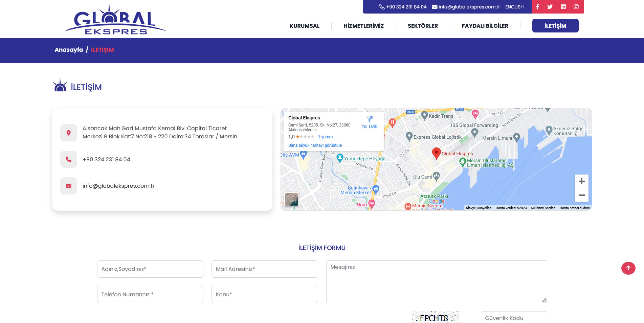Image resolution: width=644 pixels, height=323 pixels.
Task: Click the red Global Ekspres map marker
Action: (437, 153)
